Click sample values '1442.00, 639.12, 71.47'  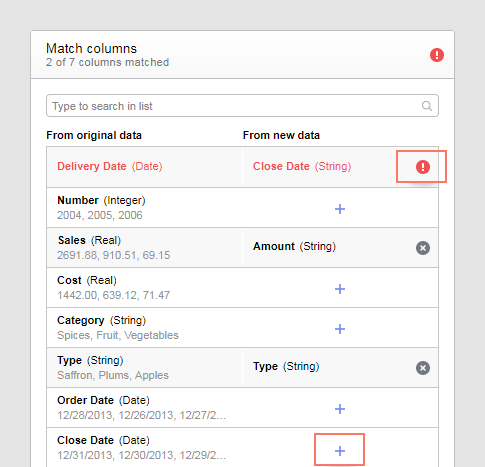[x=113, y=295]
